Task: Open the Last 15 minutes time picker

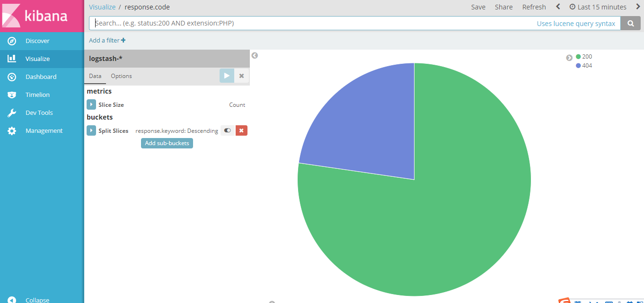Action: coord(598,7)
